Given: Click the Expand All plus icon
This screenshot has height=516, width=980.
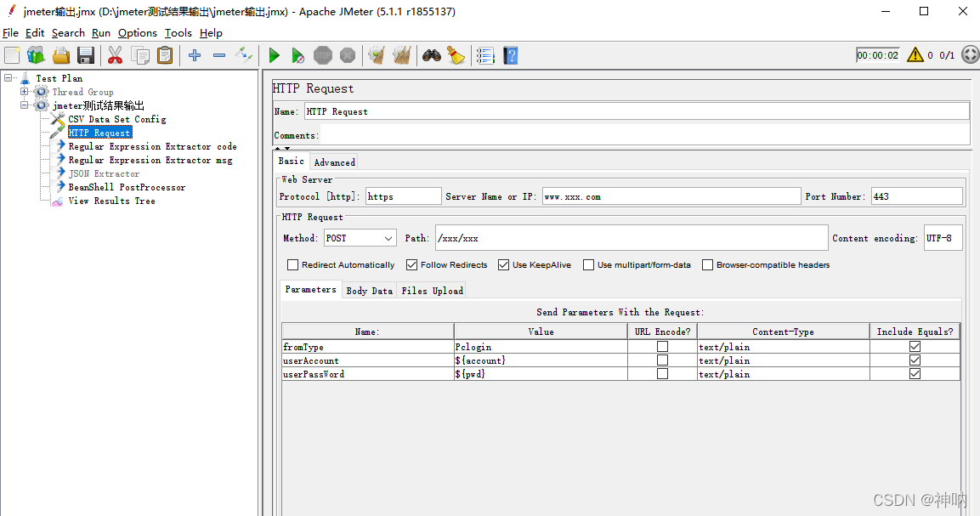Looking at the screenshot, I should coord(195,55).
